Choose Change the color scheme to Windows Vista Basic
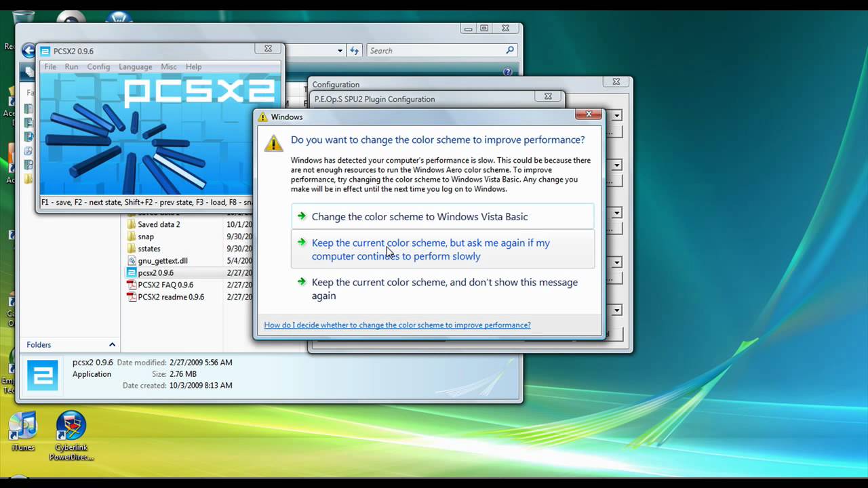This screenshot has height=488, width=868. pos(443,217)
